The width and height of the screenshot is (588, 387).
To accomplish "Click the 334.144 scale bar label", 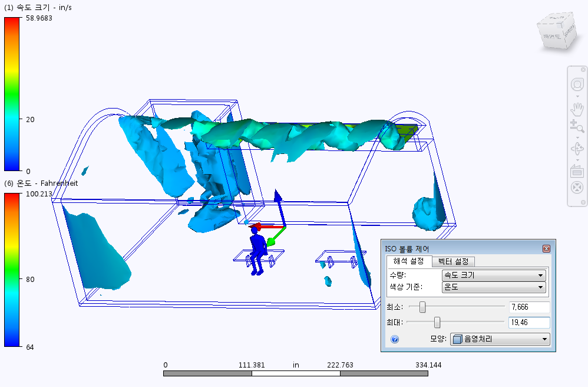I will [x=428, y=365].
